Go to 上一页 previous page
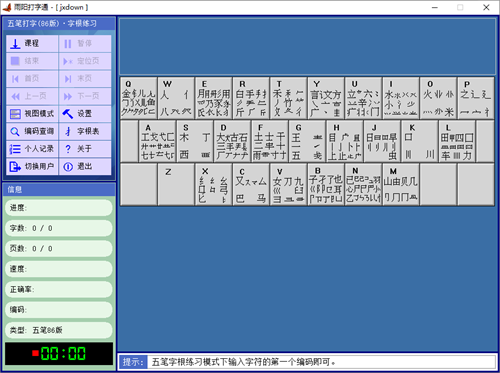This screenshot has height=373, width=500. pos(32,96)
